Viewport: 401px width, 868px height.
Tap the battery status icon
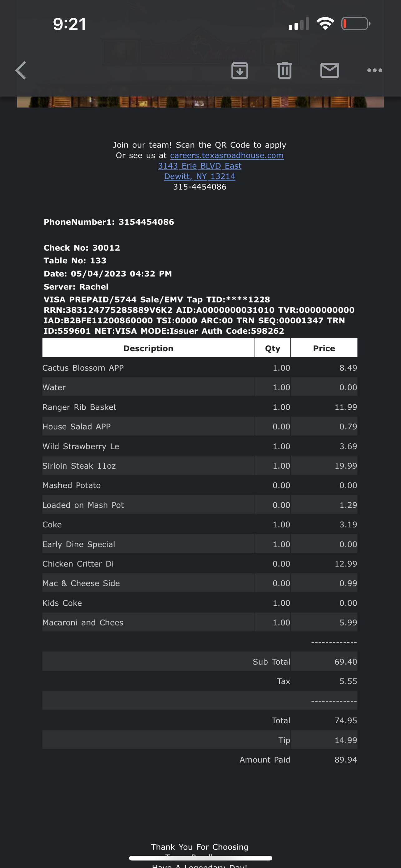[355, 24]
